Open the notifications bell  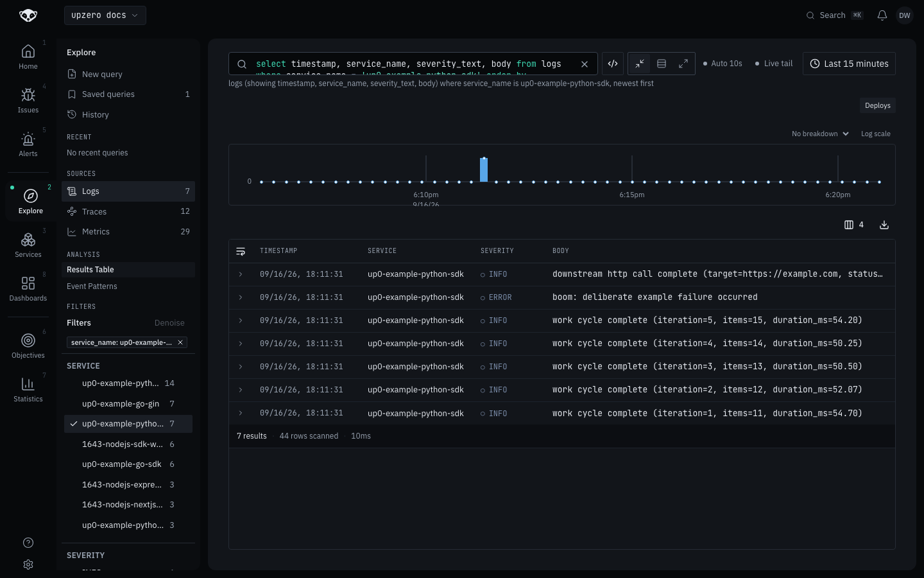point(882,15)
